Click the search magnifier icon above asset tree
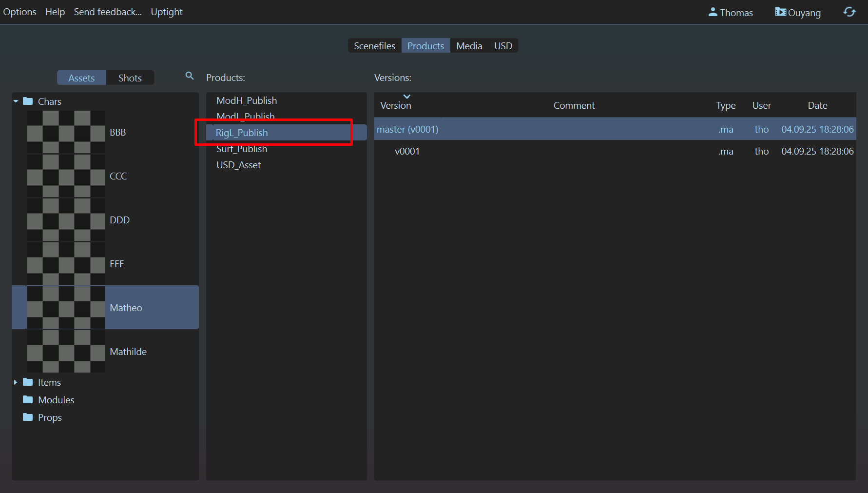868x493 pixels. (x=190, y=76)
